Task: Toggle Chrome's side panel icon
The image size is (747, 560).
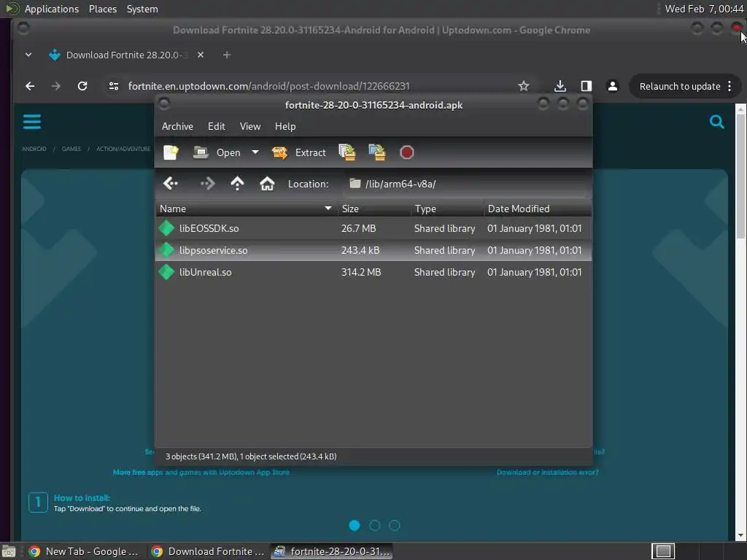Action: (587, 86)
